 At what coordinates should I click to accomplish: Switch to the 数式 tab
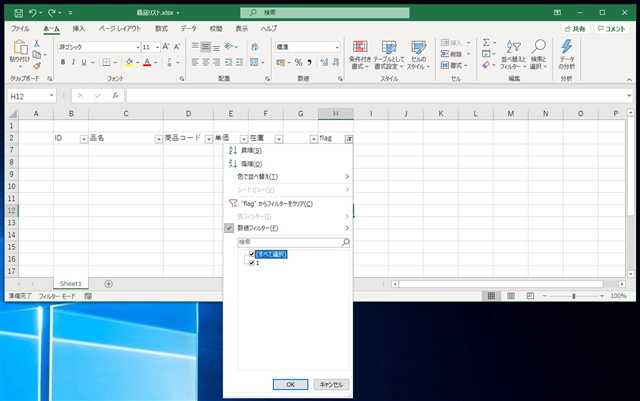pos(161,29)
